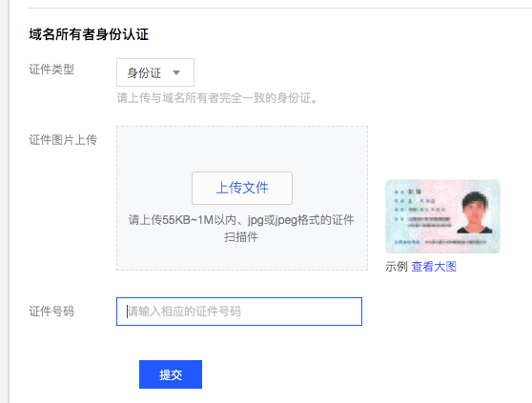
Task: Click the 证件类型 label
Action: 51,70
